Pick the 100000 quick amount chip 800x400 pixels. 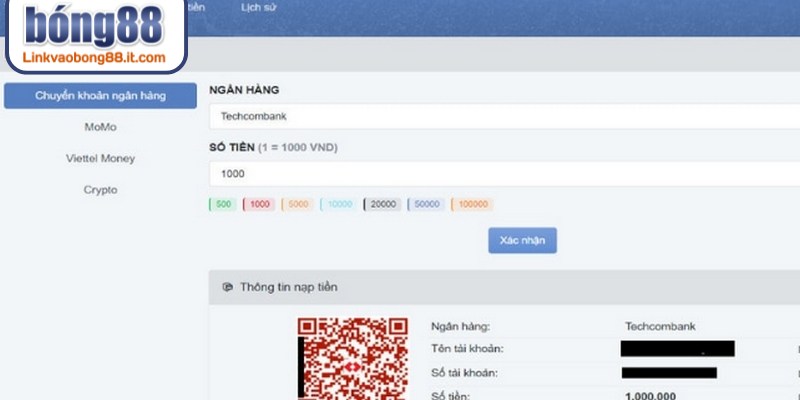pos(472,204)
